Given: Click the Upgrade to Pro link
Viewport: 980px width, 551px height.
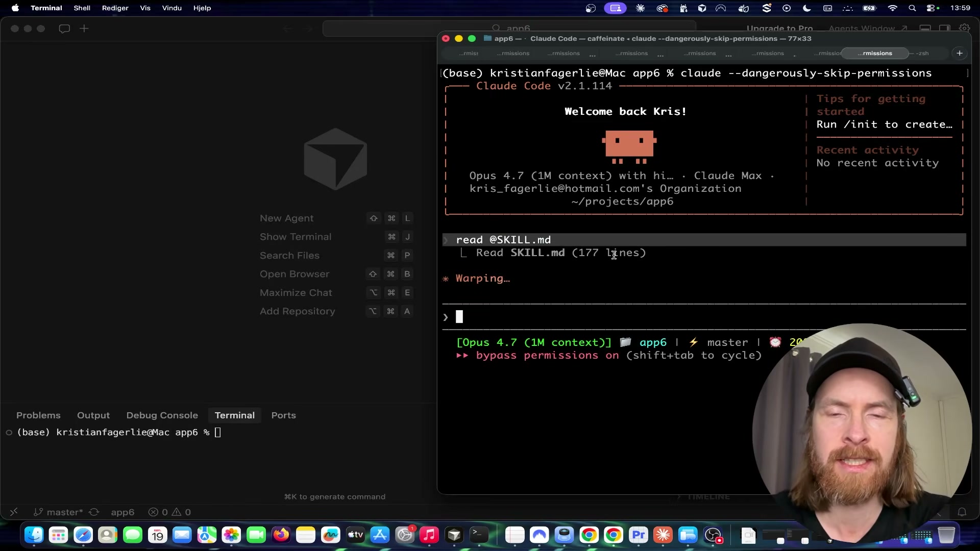Looking at the screenshot, I should click(780, 28).
